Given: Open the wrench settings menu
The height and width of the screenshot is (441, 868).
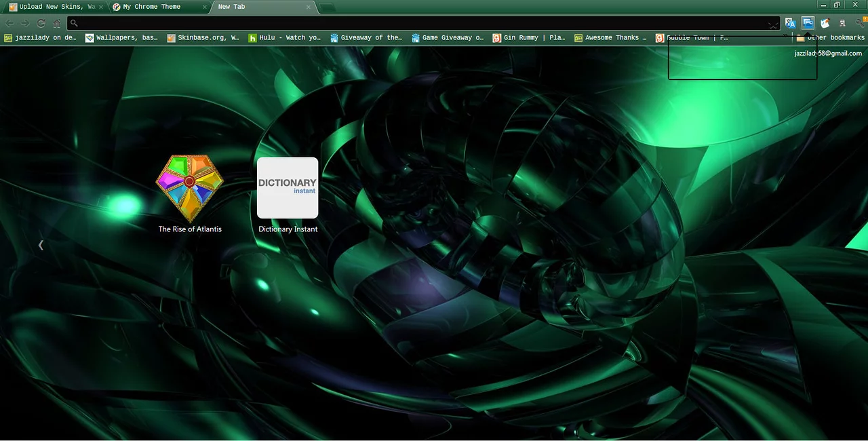Looking at the screenshot, I should point(860,23).
